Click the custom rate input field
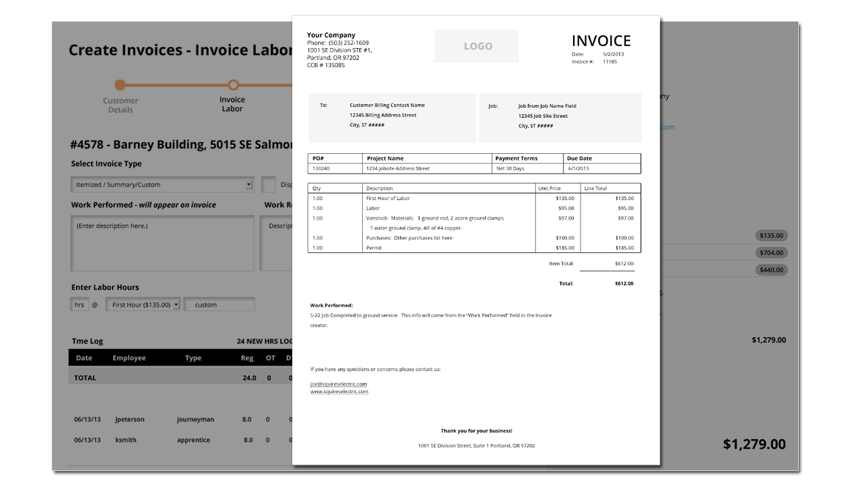The image size is (868, 488). coord(220,305)
